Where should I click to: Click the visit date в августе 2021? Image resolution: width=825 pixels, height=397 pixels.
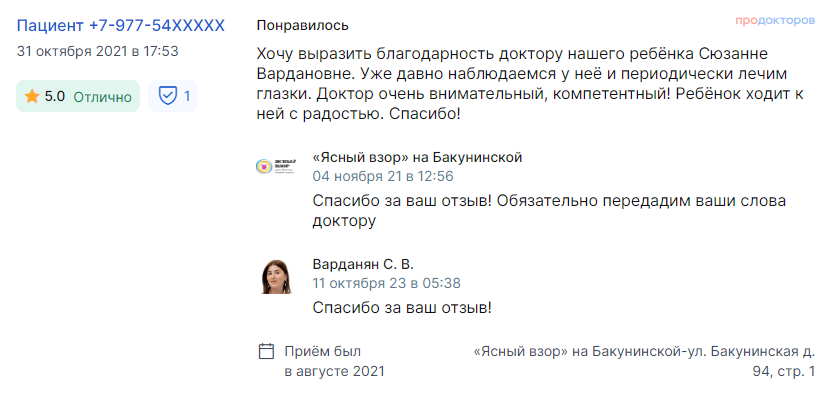(335, 371)
